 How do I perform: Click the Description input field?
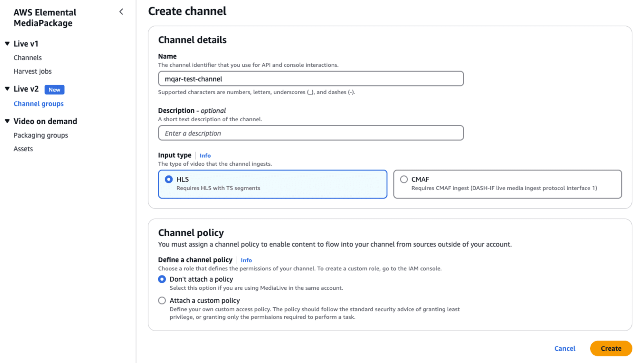(x=311, y=133)
